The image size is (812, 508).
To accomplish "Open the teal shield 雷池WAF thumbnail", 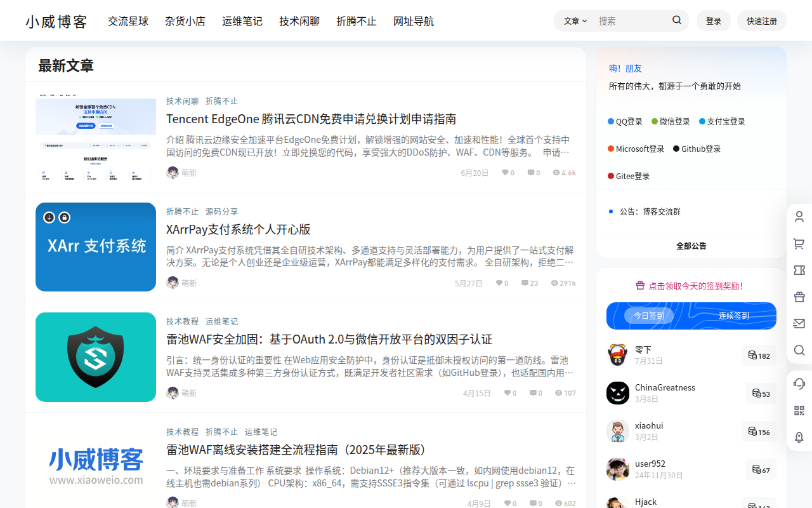I will point(96,357).
